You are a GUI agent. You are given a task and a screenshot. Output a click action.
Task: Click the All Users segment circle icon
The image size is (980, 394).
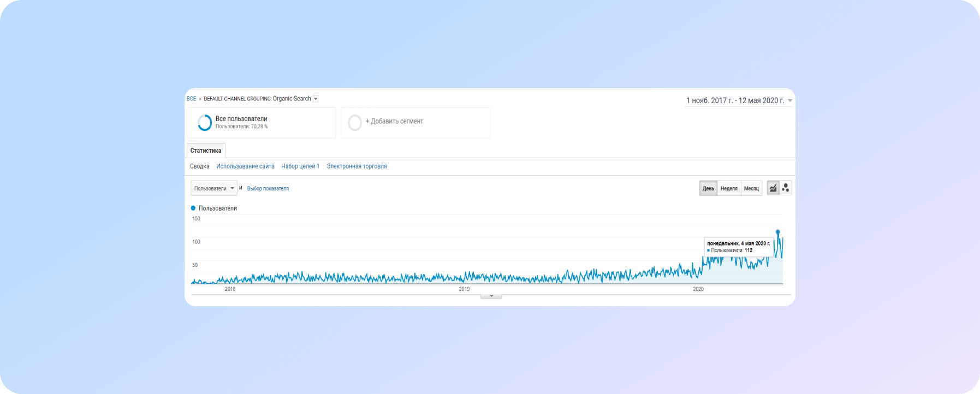click(205, 122)
